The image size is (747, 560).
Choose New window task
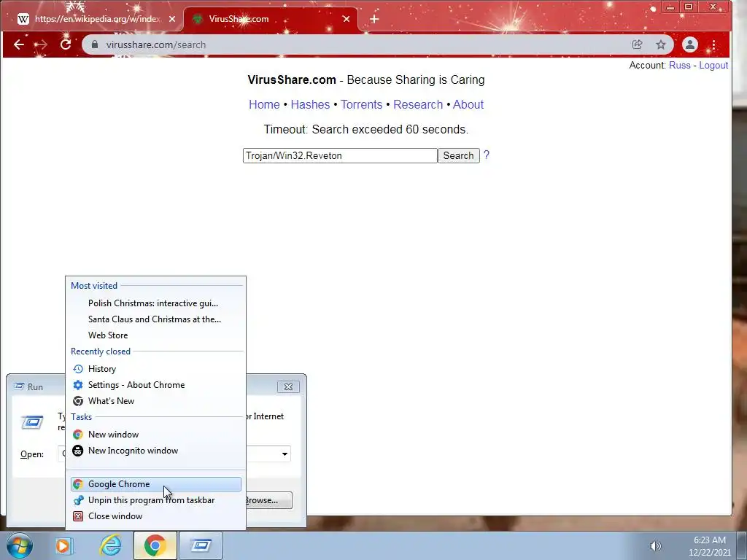pyautogui.click(x=156, y=435)
